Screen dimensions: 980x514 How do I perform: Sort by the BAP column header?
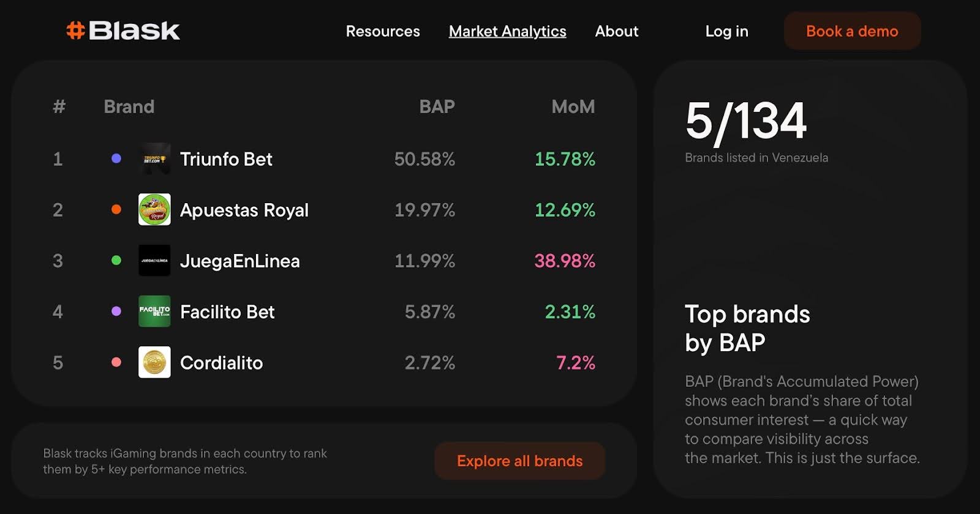tap(437, 106)
